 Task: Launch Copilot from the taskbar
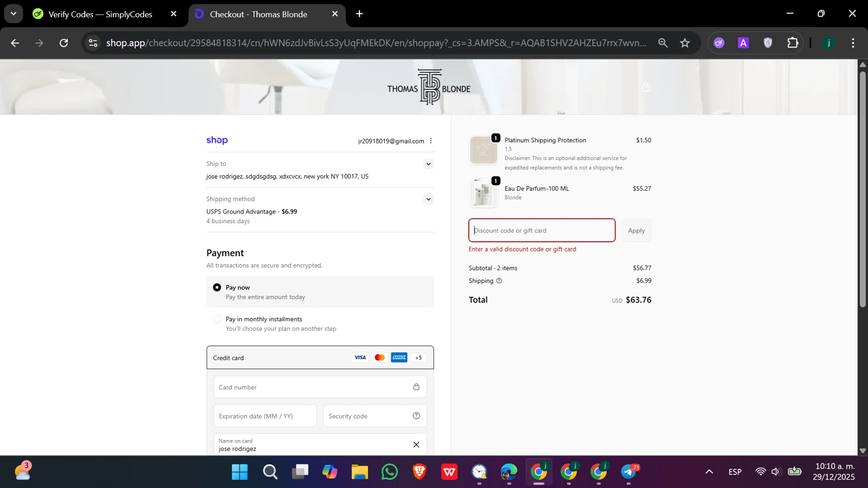coord(330,472)
